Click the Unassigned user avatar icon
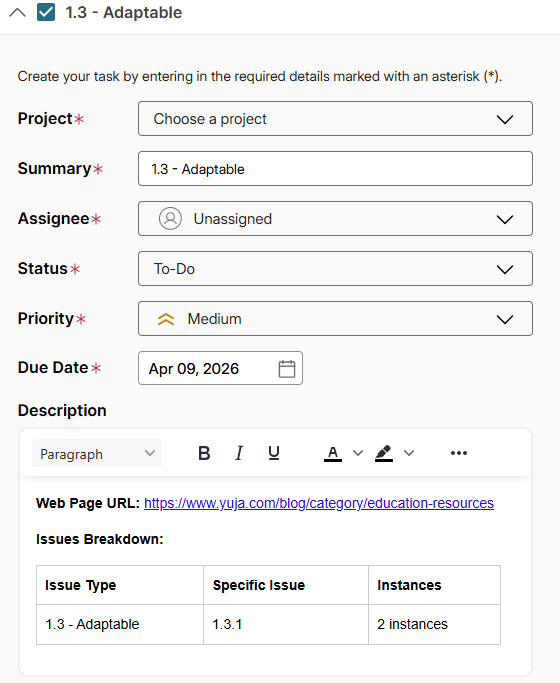The height and width of the screenshot is (683, 560). coord(170,219)
